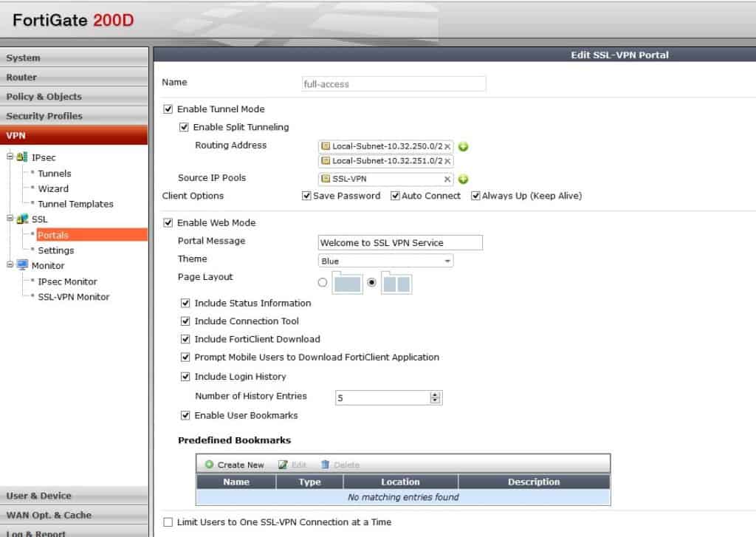Viewport: 756px width, 537px height.
Task: Choose the single-column layout radio button
Action: click(x=323, y=282)
